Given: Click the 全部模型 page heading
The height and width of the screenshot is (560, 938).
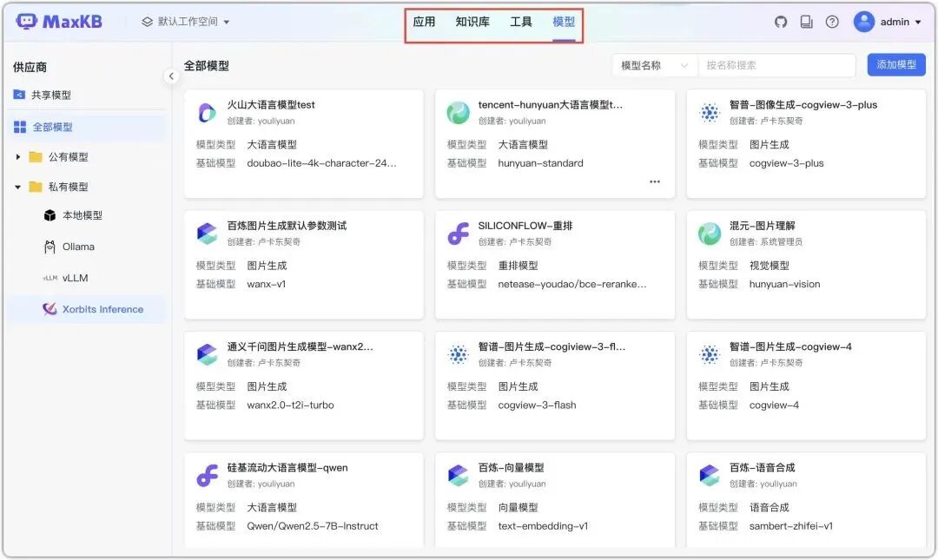Looking at the screenshot, I should point(207,66).
